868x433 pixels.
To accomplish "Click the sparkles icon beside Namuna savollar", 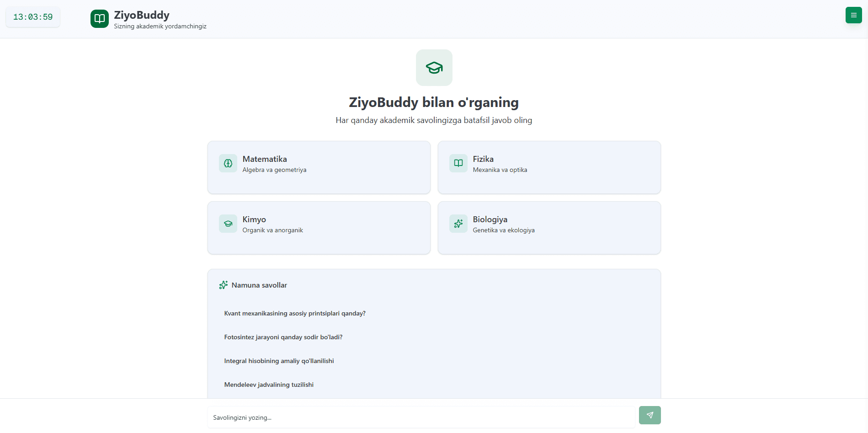I will coord(224,285).
